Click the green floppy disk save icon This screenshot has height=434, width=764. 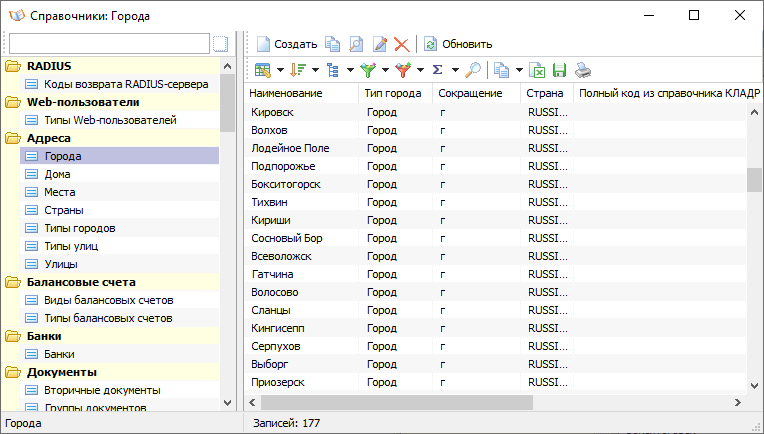pyautogui.click(x=559, y=71)
